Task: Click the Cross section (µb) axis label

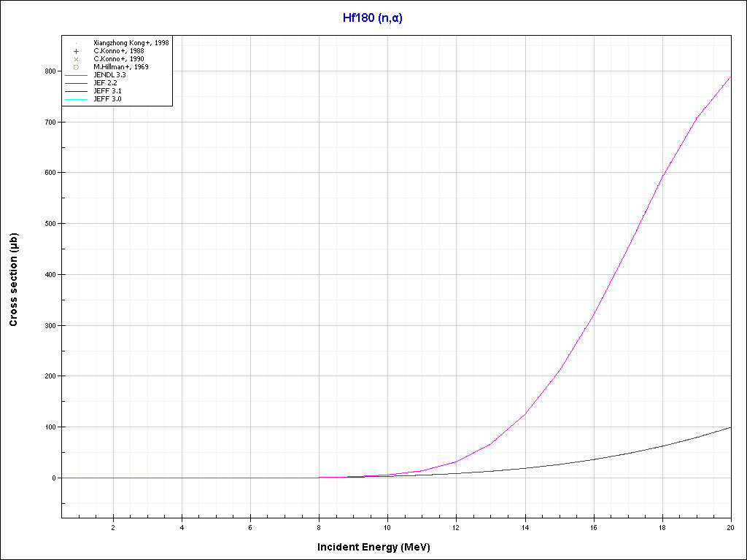Action: click(14, 279)
